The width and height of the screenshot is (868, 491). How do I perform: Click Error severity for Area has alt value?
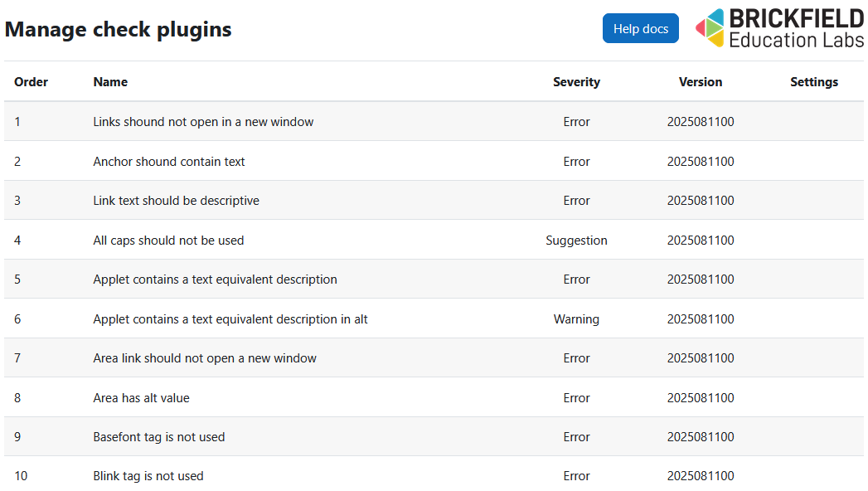tap(576, 398)
